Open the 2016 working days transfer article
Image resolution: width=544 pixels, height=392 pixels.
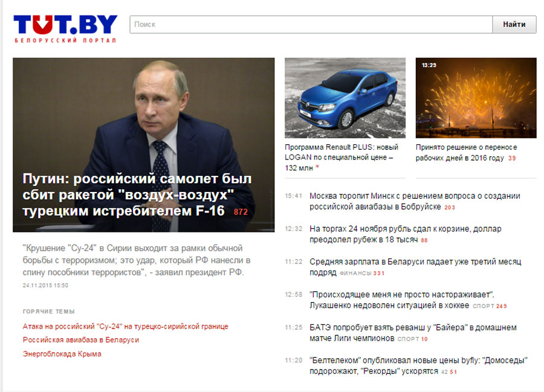[466, 152]
